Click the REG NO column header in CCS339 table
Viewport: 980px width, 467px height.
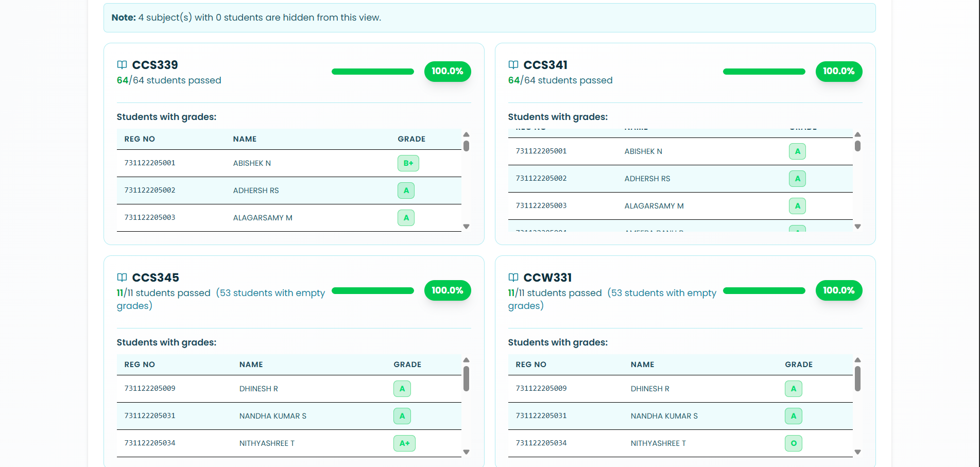pos(140,139)
